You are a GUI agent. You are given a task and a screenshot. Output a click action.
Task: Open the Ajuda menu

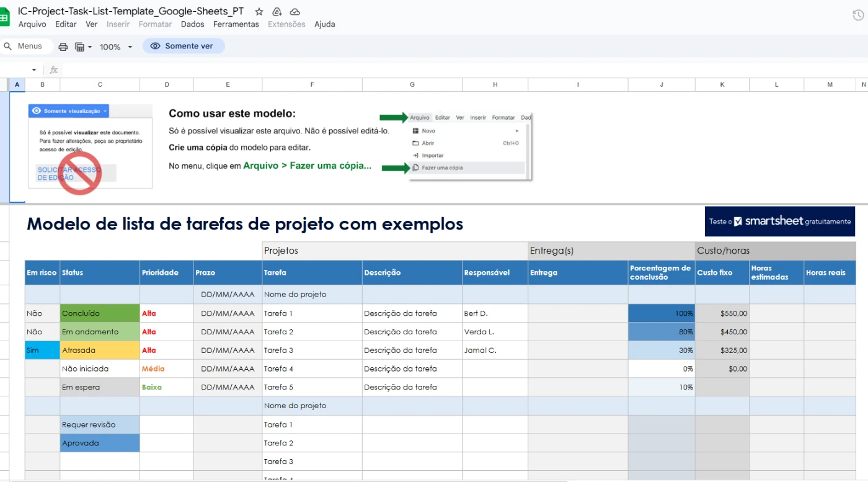pyautogui.click(x=324, y=24)
